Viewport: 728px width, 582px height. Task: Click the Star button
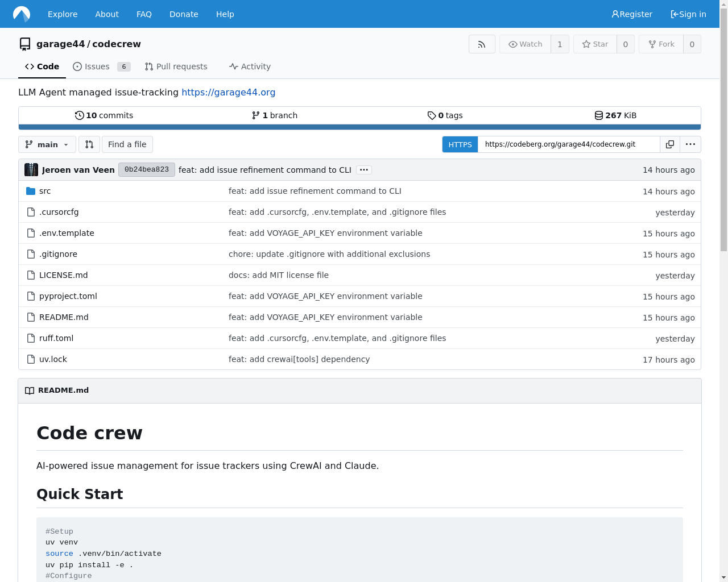coord(595,44)
